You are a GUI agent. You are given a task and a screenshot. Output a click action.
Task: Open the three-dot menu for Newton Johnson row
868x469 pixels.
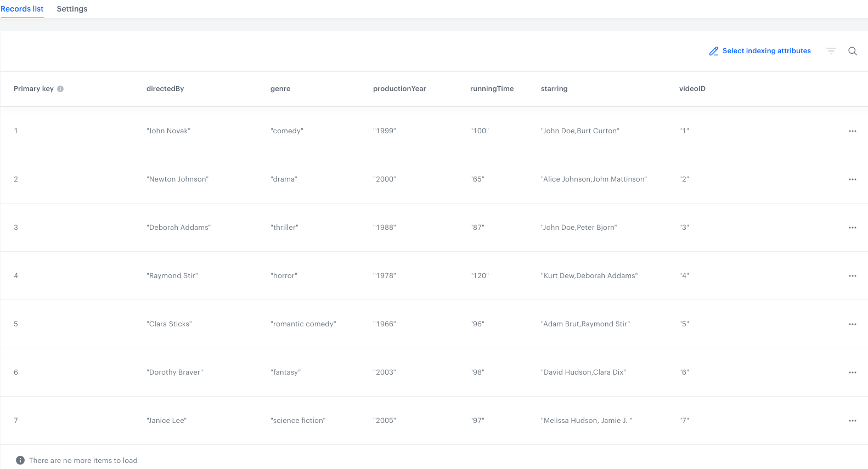click(x=852, y=179)
